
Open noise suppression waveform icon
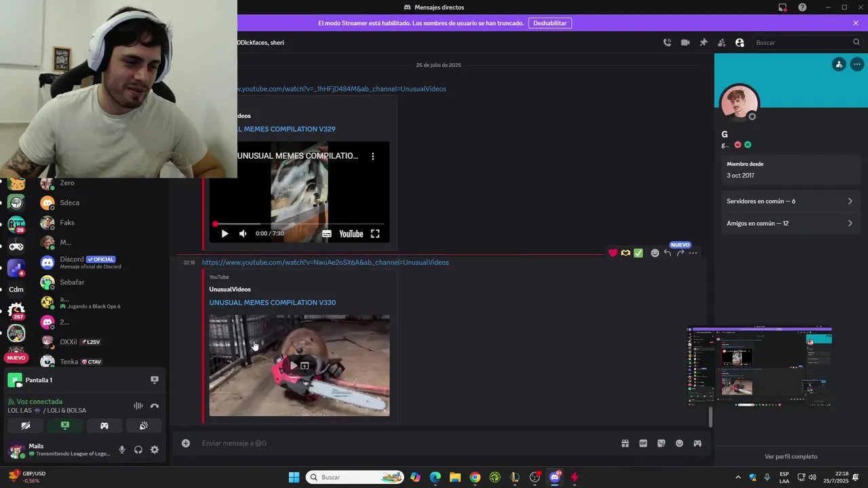138,406
